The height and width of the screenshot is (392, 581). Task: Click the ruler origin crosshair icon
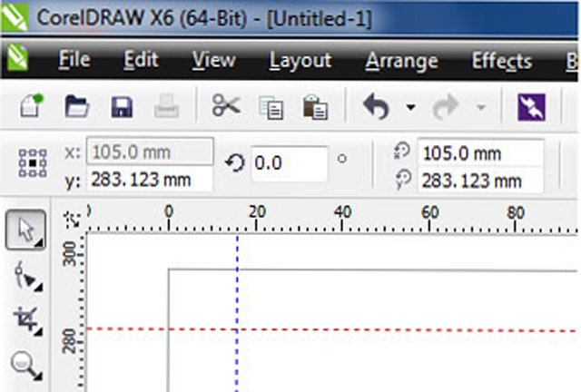point(72,220)
